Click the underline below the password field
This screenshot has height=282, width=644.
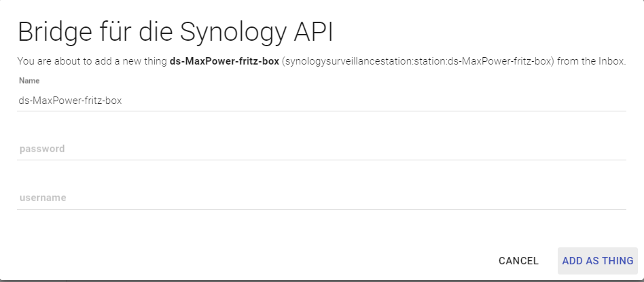click(x=321, y=160)
